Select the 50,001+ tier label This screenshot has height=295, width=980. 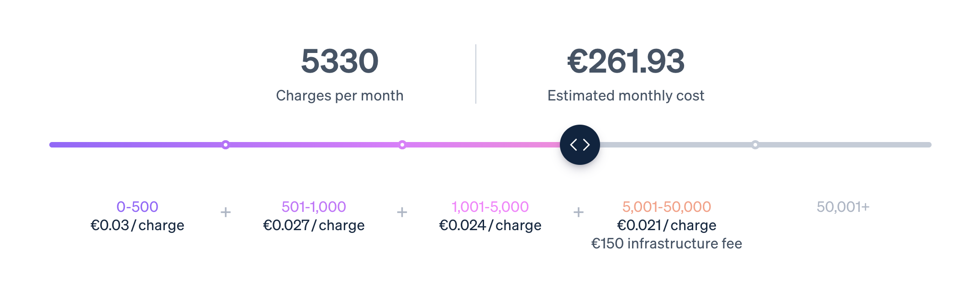pyautogui.click(x=843, y=207)
